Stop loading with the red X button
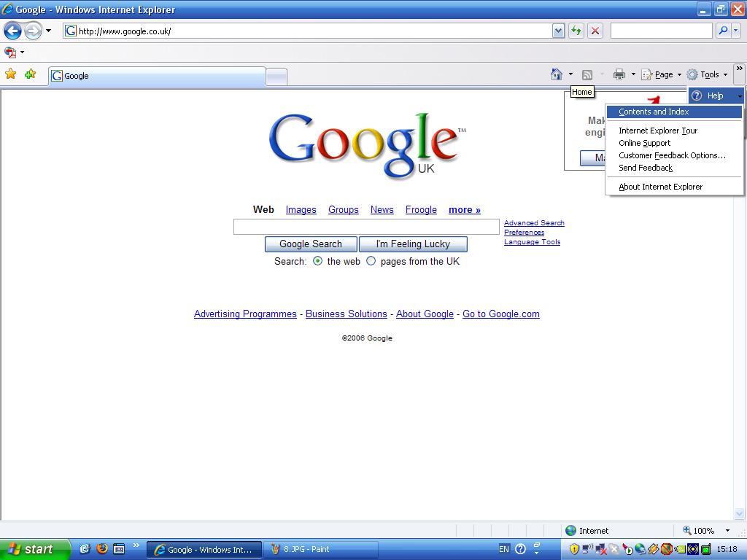This screenshot has height=560, width=747. click(x=595, y=31)
